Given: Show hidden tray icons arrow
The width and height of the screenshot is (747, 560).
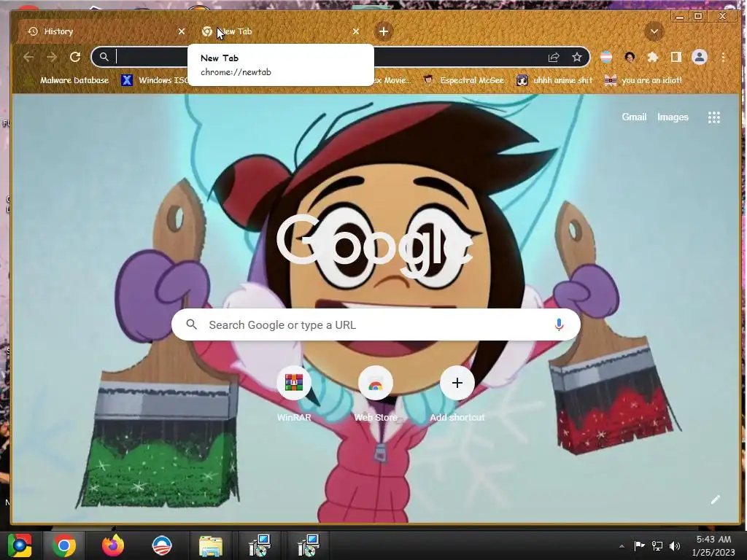Looking at the screenshot, I should coord(622,546).
